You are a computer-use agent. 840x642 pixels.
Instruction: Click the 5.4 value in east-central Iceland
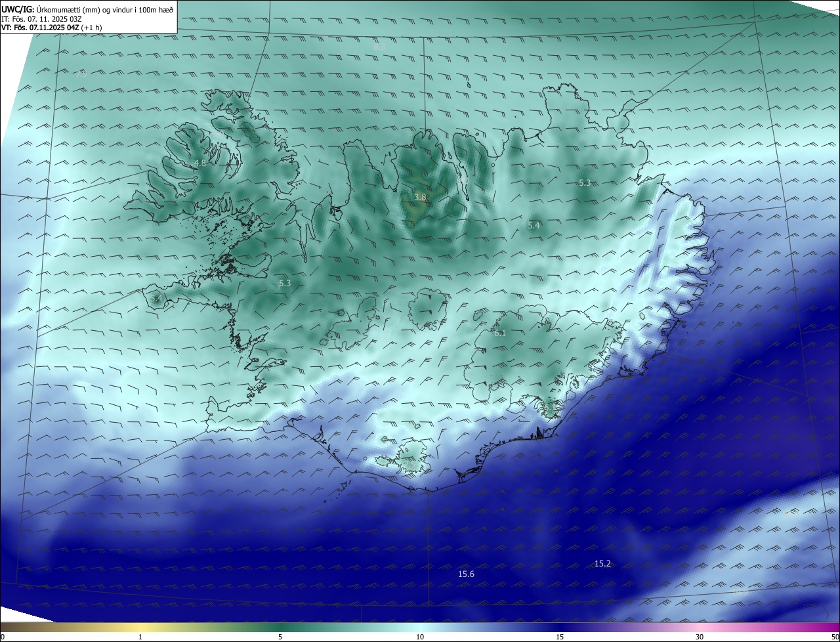point(534,225)
